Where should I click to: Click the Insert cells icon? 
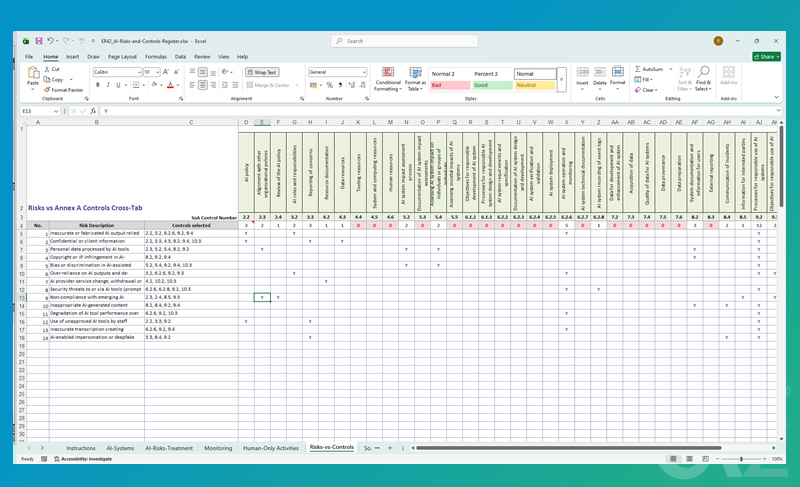click(582, 72)
